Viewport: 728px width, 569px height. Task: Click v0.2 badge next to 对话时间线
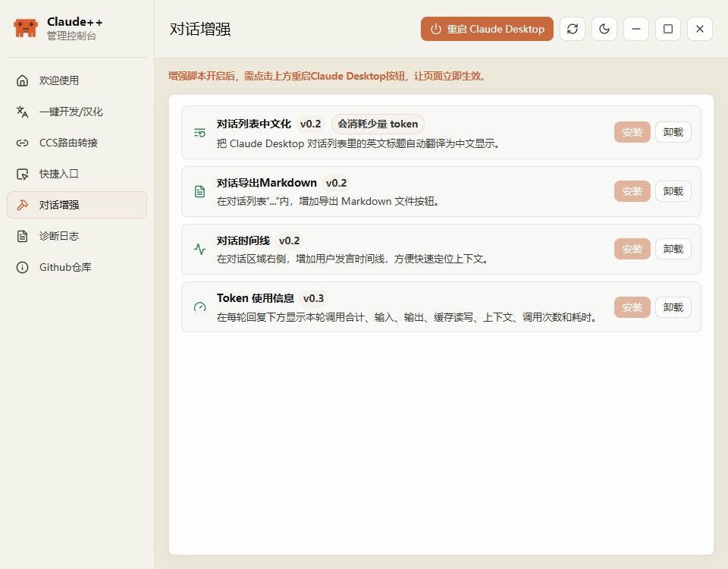(289, 240)
